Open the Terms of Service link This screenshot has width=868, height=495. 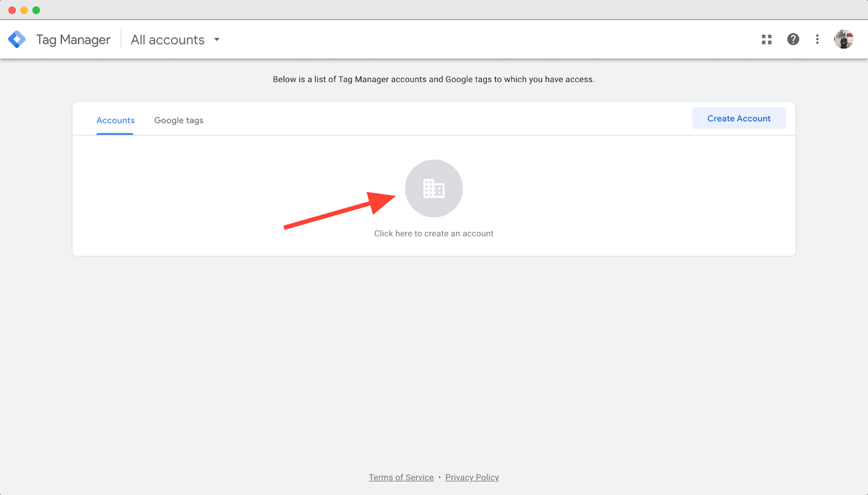[x=401, y=478]
